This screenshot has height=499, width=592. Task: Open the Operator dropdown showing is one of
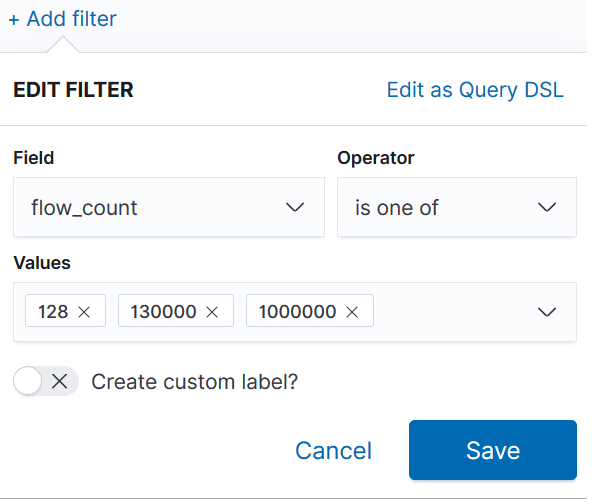(457, 207)
